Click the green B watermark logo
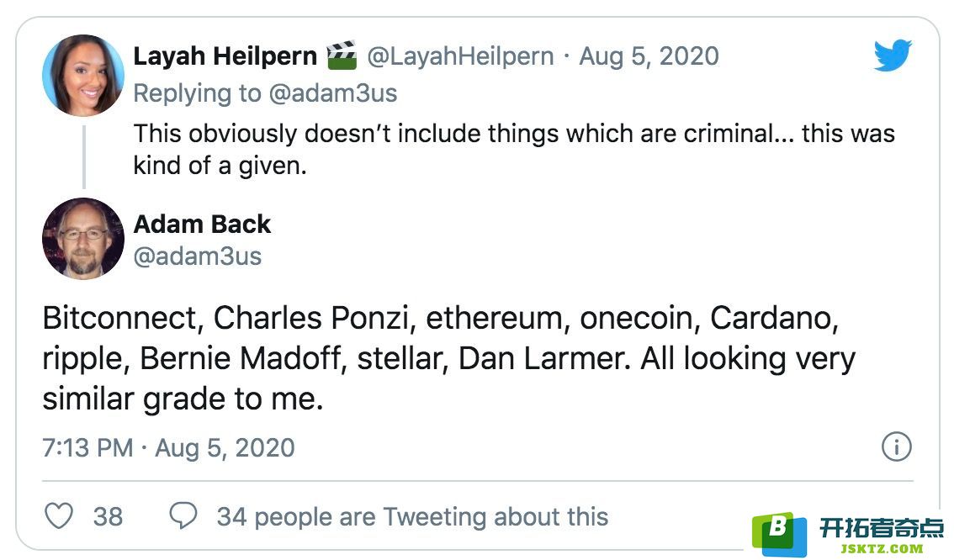The image size is (954, 560). pos(780,533)
